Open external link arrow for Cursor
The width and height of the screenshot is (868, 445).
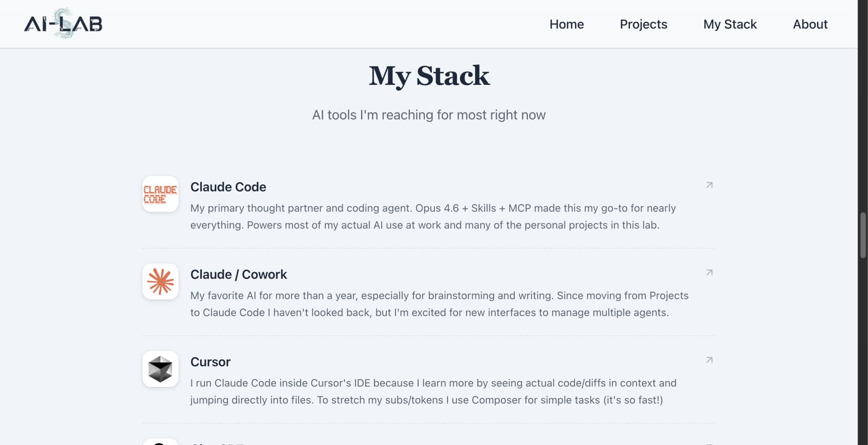coord(709,360)
